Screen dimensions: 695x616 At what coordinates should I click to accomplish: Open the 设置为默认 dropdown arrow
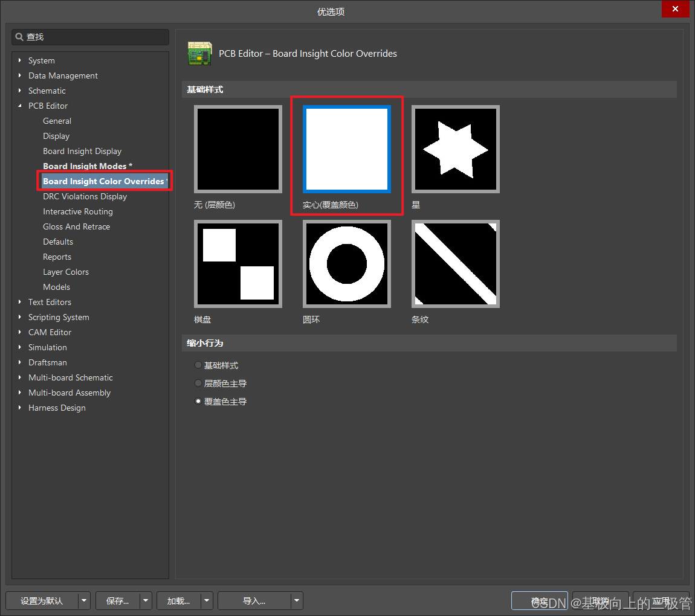84,600
